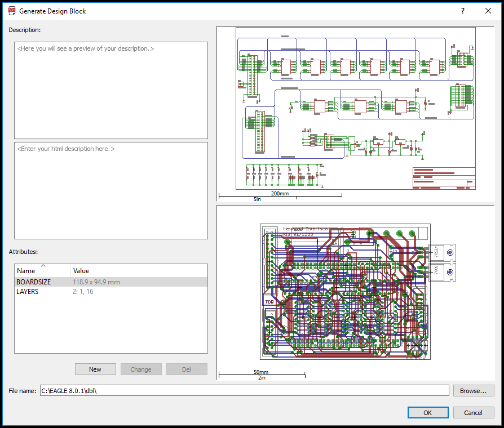Select the LAYERS attribute row
504x428 pixels.
tap(28, 292)
